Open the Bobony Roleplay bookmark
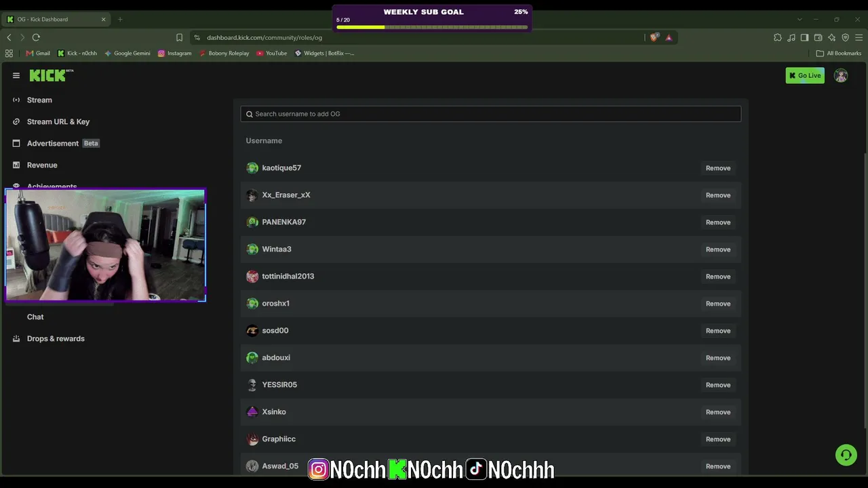This screenshot has width=868, height=488. click(x=224, y=53)
